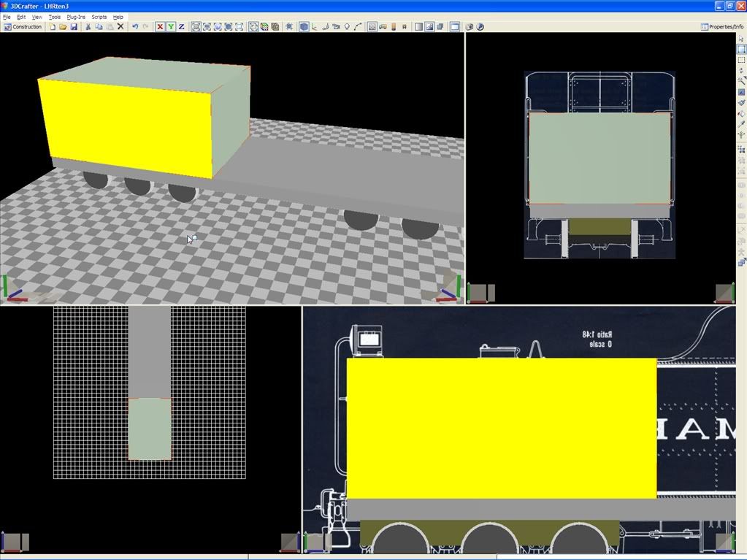The image size is (747, 560).
Task: Select the paint brush tool
Action: pos(741,102)
